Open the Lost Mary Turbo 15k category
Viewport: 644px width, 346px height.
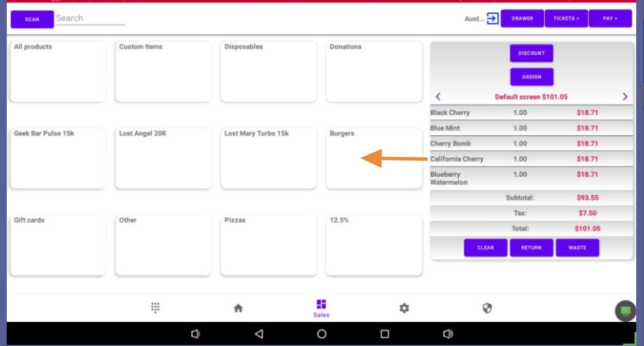(269, 158)
